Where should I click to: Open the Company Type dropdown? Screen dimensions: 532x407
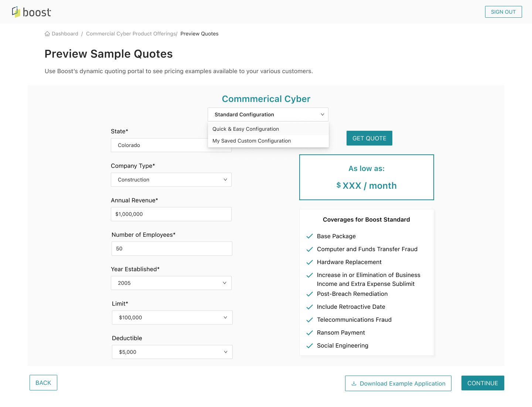171,180
